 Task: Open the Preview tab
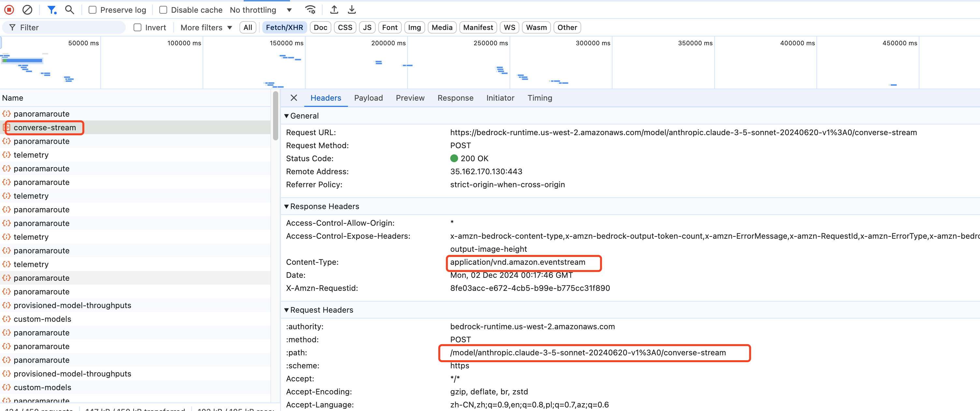(x=410, y=98)
